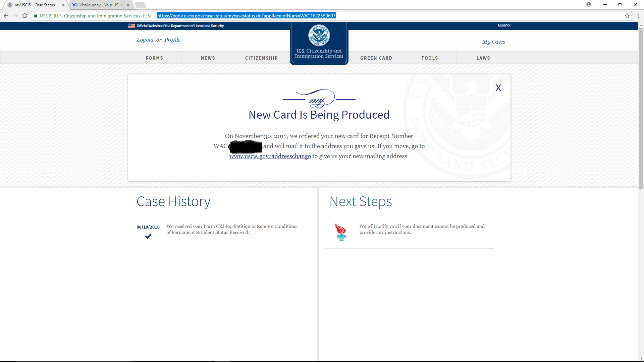Image resolution: width=644 pixels, height=362 pixels.
Task: Open www.uscis.gov/addresschange link
Action: click(x=270, y=156)
